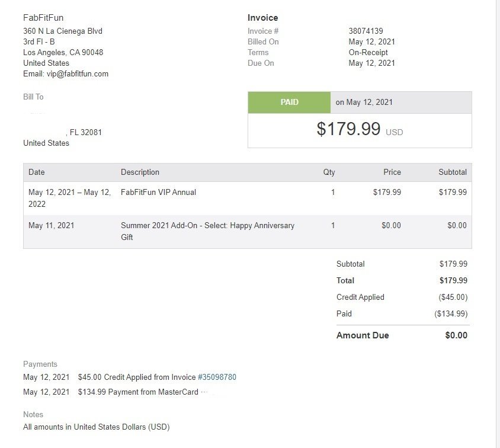500x448 pixels.
Task: Click the invoice link #35098780
Action: tap(217, 377)
